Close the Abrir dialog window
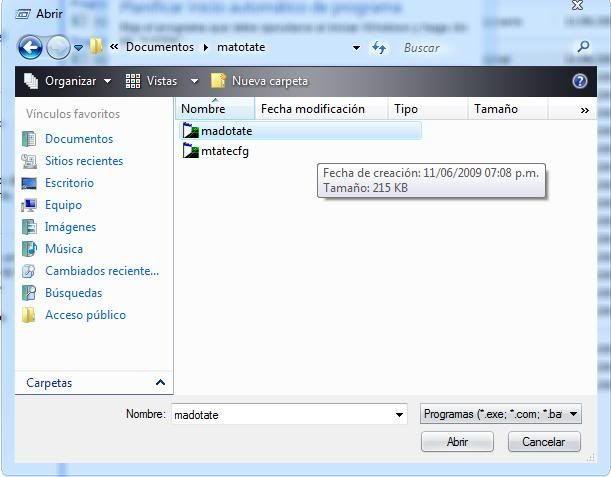The width and height of the screenshot is (611, 477). (577, 5)
